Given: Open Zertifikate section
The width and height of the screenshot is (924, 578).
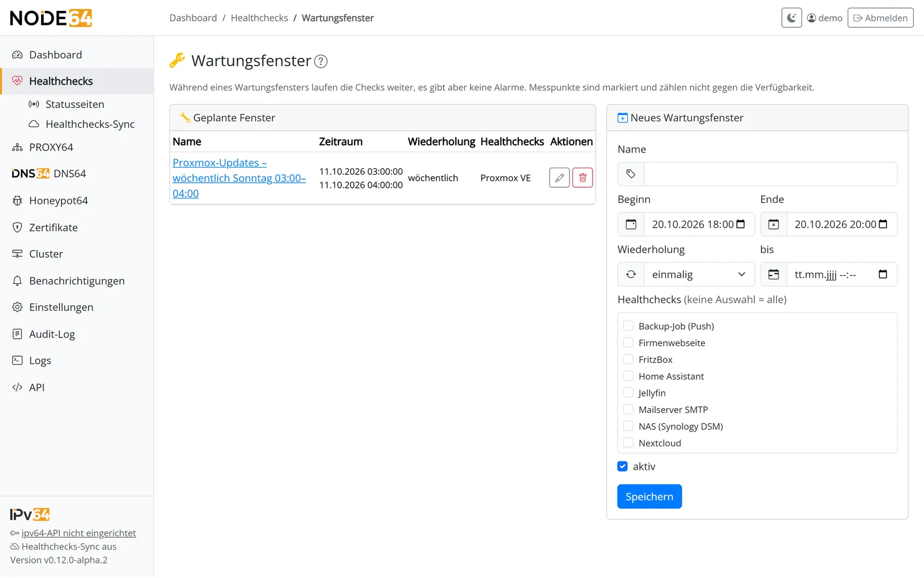Looking at the screenshot, I should (77, 228).
